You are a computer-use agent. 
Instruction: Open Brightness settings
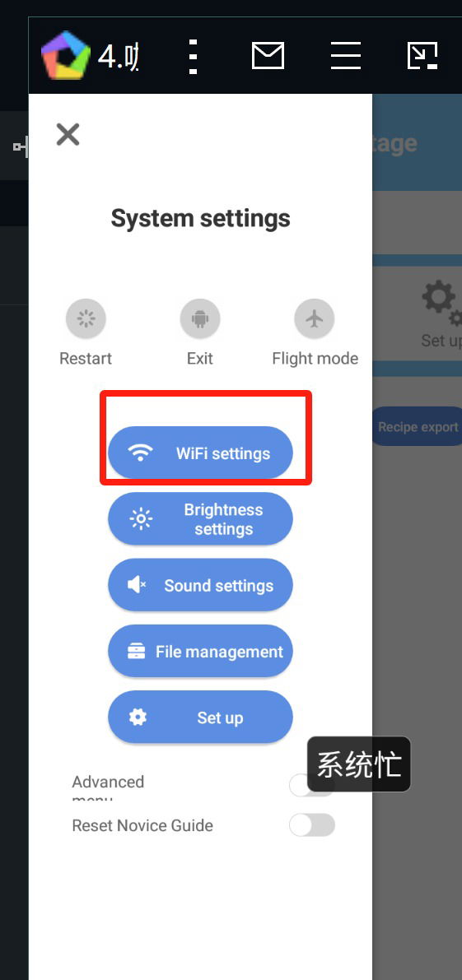click(200, 519)
